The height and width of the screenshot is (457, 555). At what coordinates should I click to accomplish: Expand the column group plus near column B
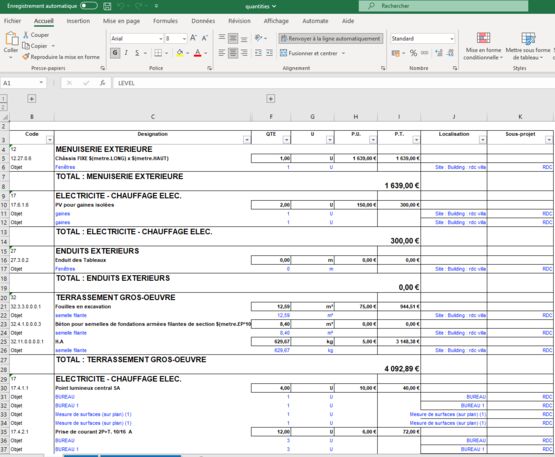[x=32, y=99]
